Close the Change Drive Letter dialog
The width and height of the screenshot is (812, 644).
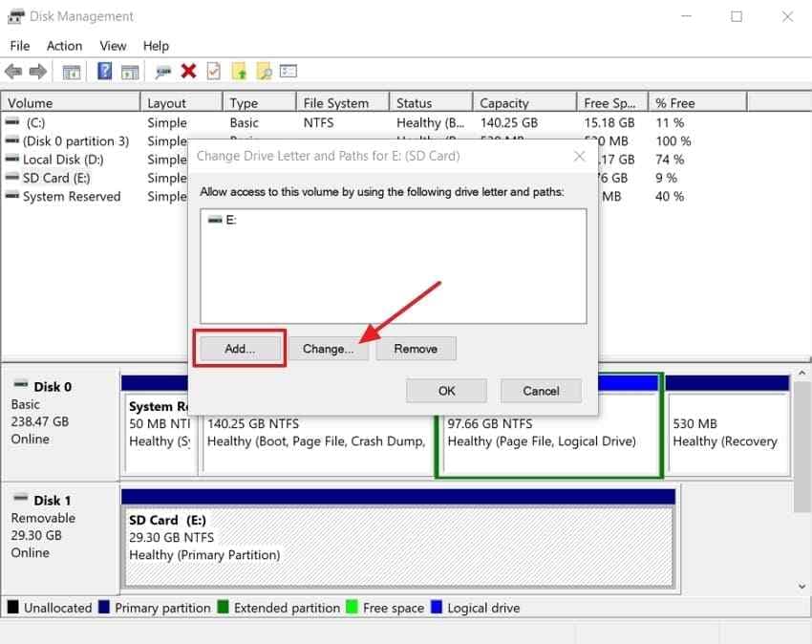point(580,156)
